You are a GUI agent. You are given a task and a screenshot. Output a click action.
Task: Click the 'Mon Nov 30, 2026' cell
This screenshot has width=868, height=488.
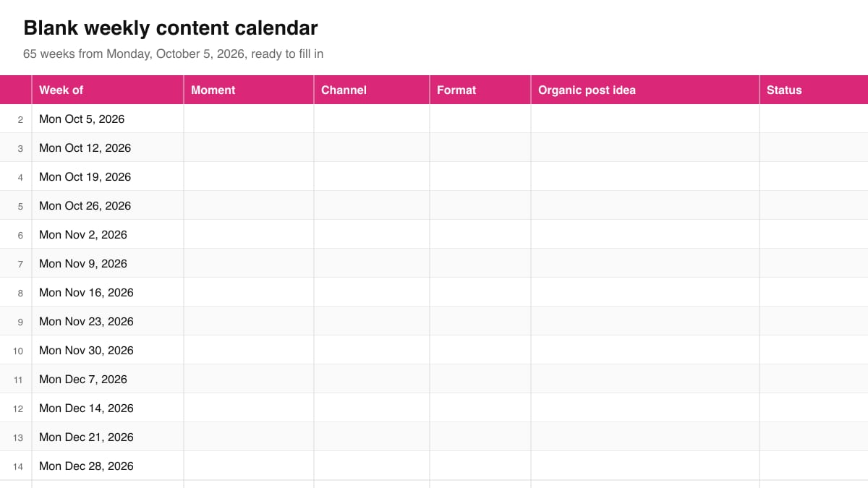(x=108, y=350)
